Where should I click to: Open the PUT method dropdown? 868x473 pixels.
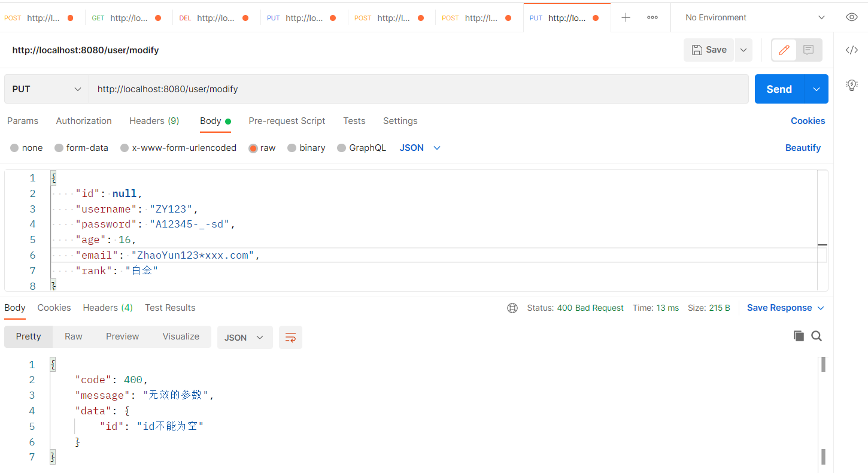[x=47, y=89]
